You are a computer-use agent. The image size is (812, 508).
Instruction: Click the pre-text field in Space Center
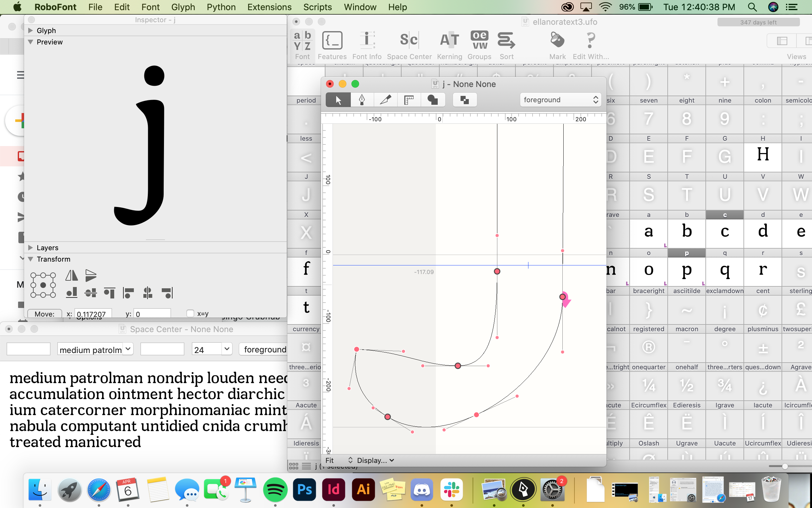(x=29, y=349)
